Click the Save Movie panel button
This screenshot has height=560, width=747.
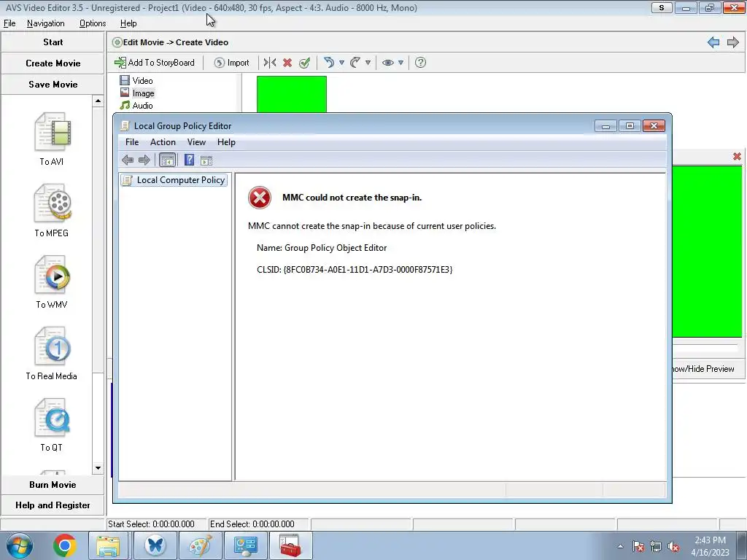click(53, 85)
